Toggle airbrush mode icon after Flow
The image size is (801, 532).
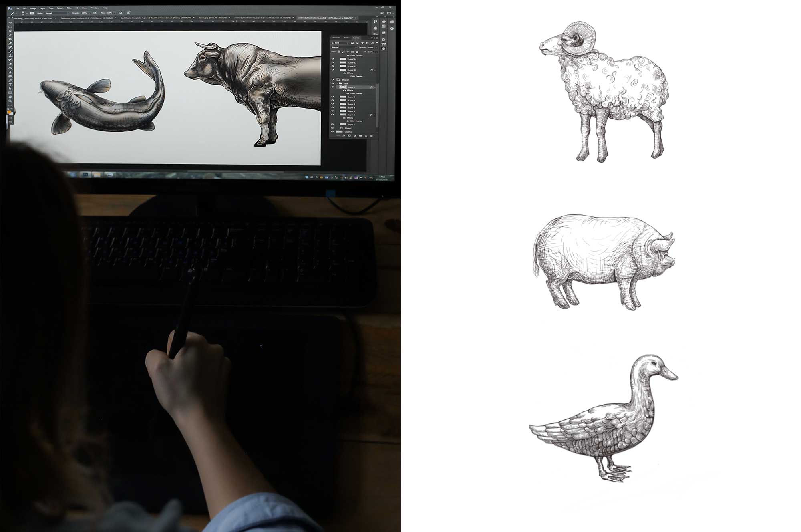121,13
